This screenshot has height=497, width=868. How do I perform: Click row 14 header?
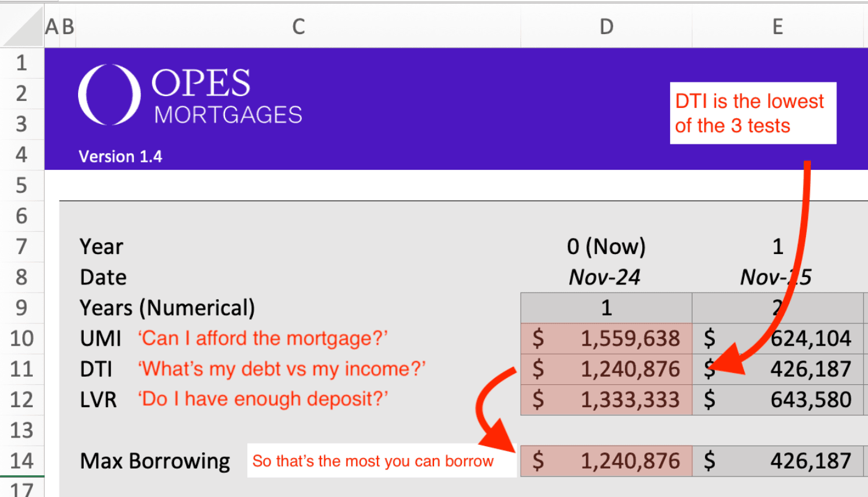click(22, 461)
